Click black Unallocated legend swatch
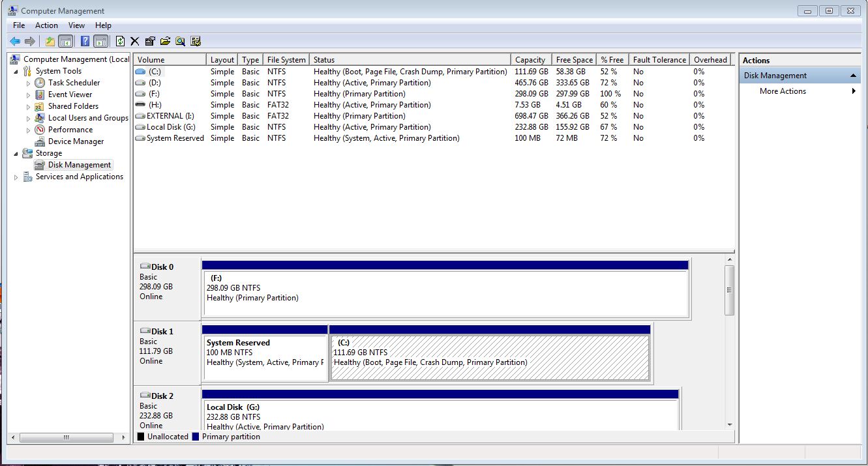This screenshot has width=868, height=466. 140,437
